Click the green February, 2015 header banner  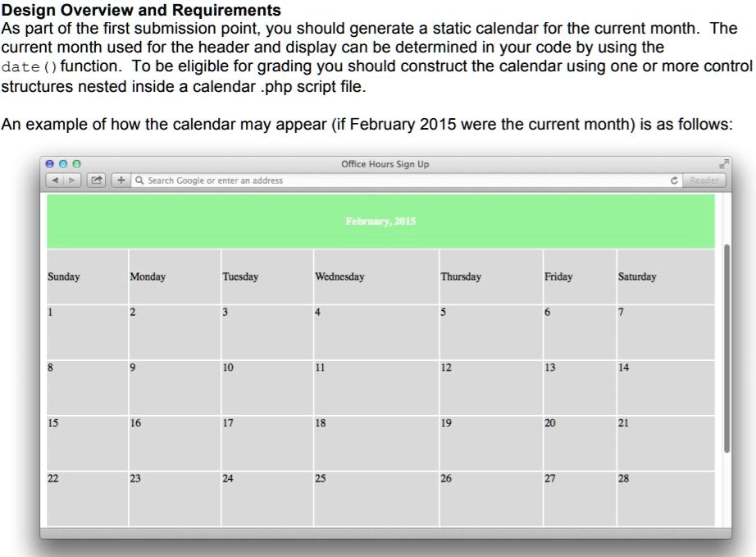[381, 220]
